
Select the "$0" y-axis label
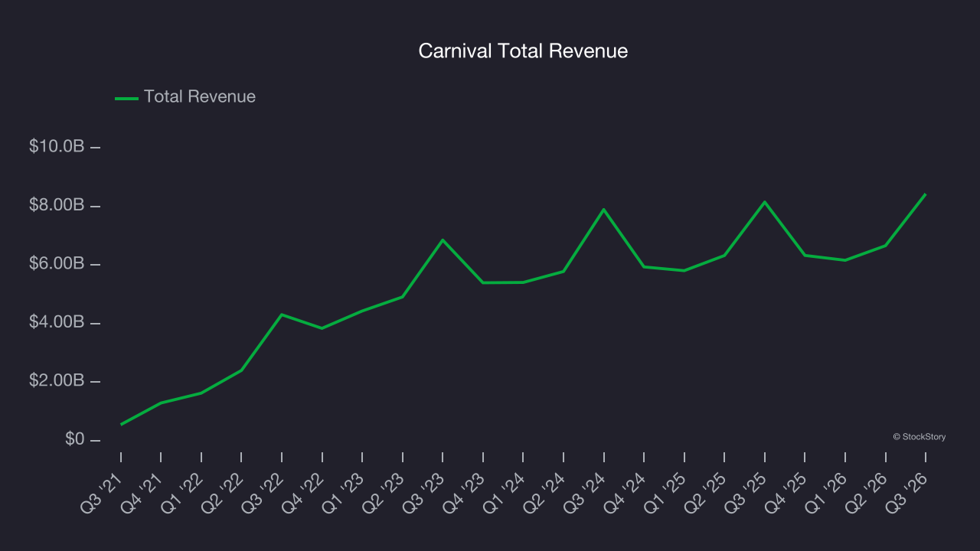coord(75,440)
